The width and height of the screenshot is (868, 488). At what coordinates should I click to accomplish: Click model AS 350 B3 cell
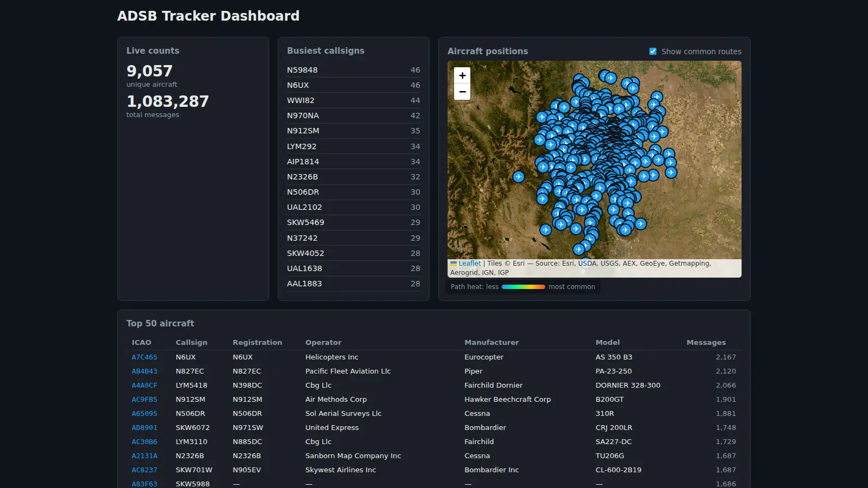614,357
